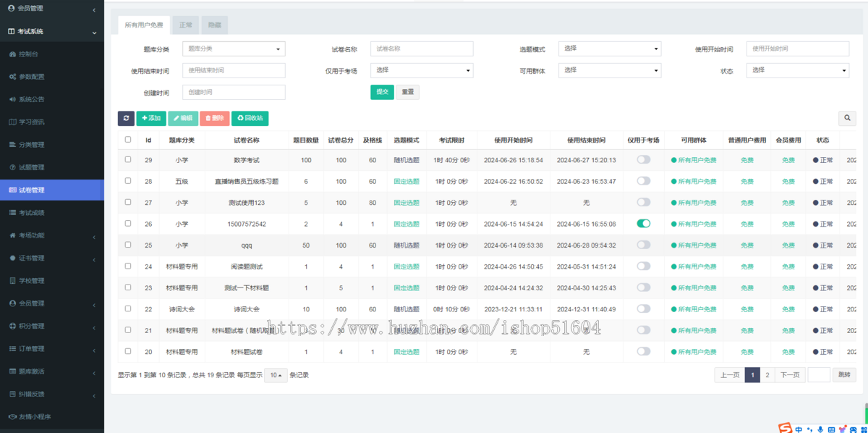Open 参数配置 gears icon in sidebar
This screenshot has height=433, width=868.
click(x=12, y=77)
